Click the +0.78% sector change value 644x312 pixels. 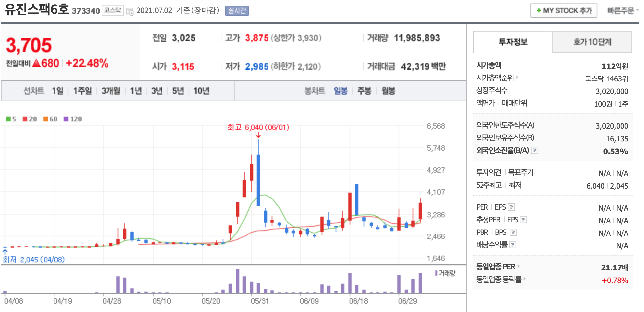615,280
